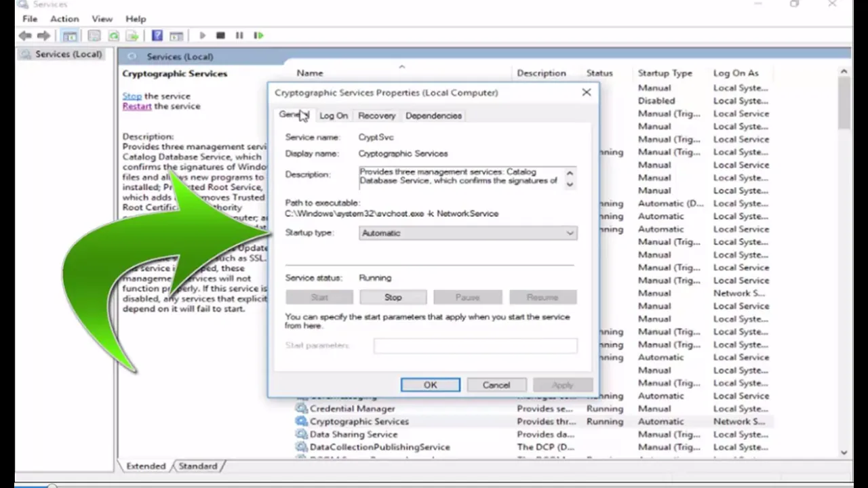Viewport: 868px width, 488px height.
Task: Click the gear icon beside Credential Manager
Action: [x=301, y=409]
